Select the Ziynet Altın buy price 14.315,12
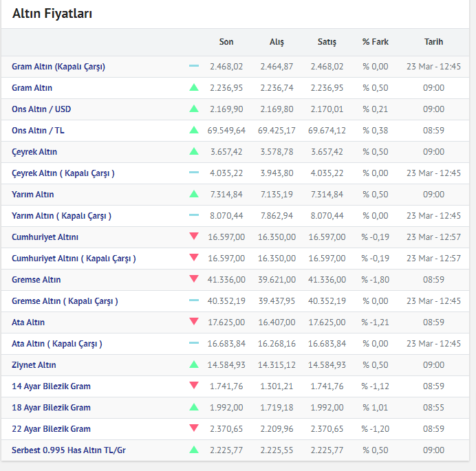Image resolution: width=476 pixels, height=471 pixels. (x=277, y=365)
